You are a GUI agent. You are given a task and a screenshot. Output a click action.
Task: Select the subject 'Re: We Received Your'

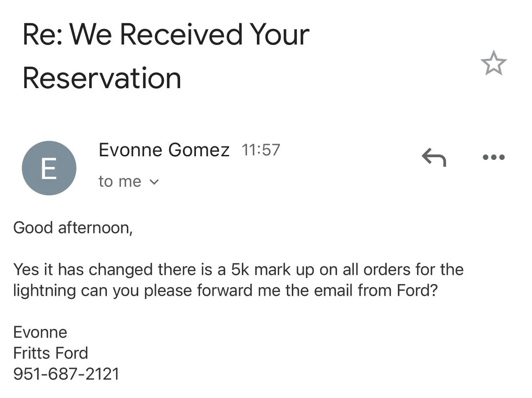coord(166,34)
